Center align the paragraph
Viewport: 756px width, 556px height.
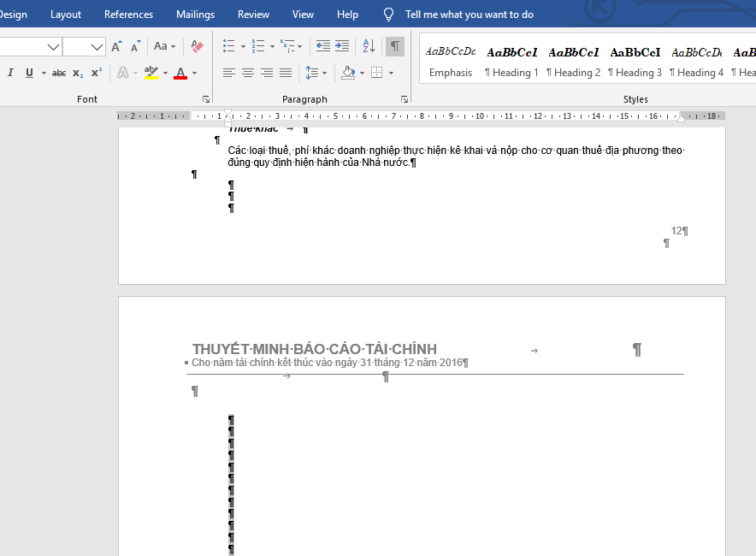tap(248, 73)
